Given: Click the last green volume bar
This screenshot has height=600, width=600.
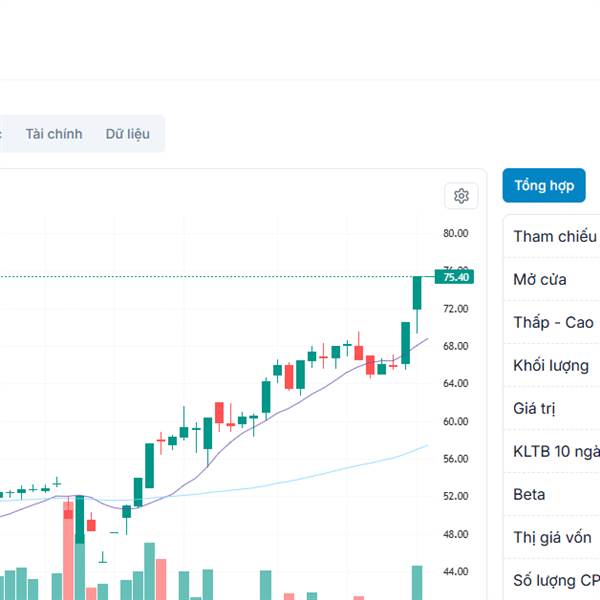Looking at the screenshot, I should pyautogui.click(x=417, y=583).
